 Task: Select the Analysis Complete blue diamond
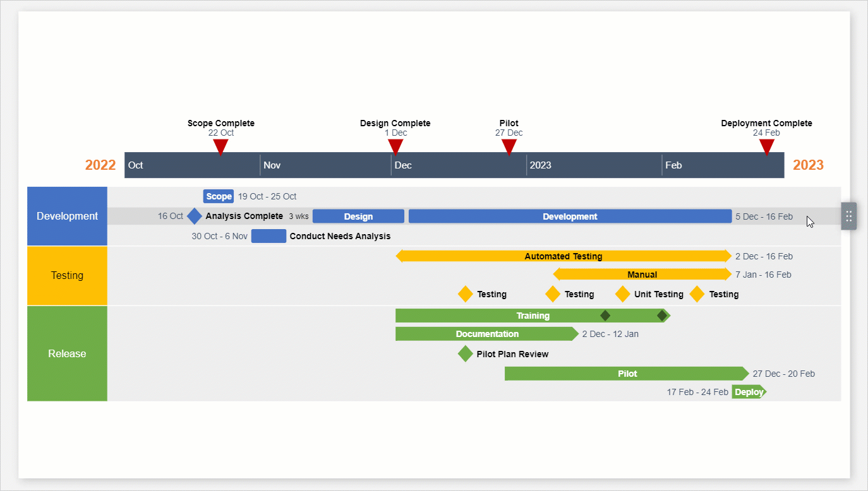[195, 216]
